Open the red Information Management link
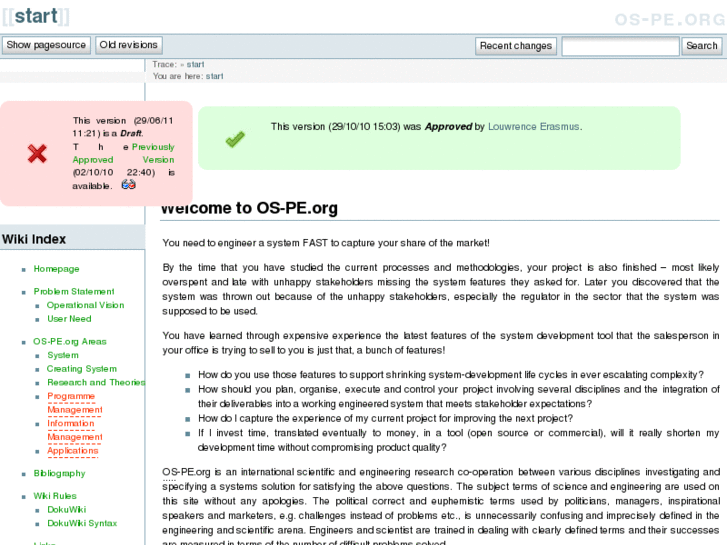 pos(74,430)
